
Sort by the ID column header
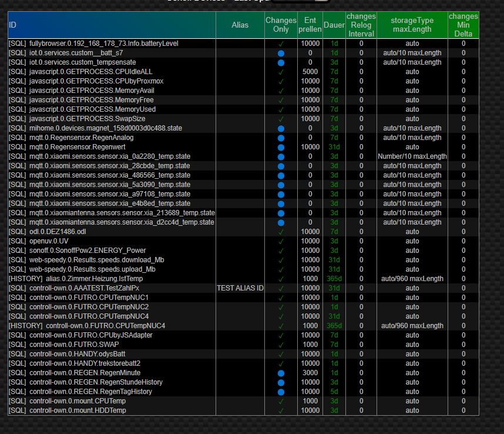point(12,25)
